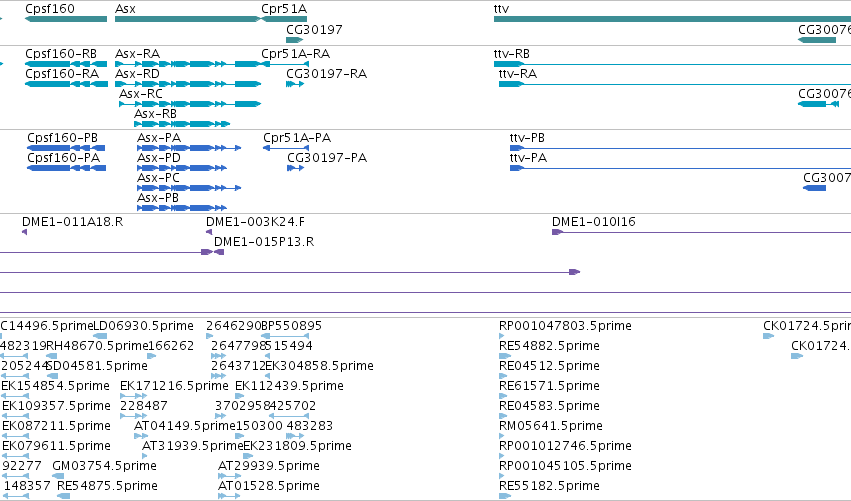This screenshot has width=851, height=501.
Task: Open the SD04581.5prime EST label
Action: pos(97,366)
